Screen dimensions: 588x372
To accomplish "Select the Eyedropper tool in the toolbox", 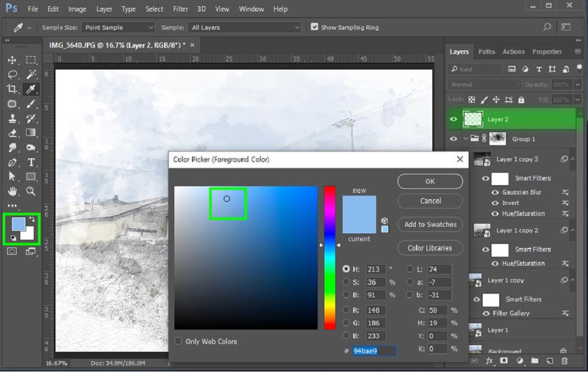I will tap(31, 89).
